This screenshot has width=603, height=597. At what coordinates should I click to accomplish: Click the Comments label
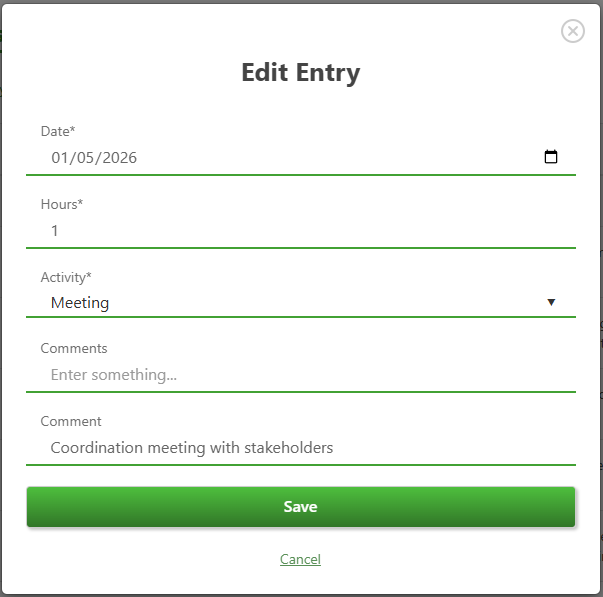click(74, 349)
